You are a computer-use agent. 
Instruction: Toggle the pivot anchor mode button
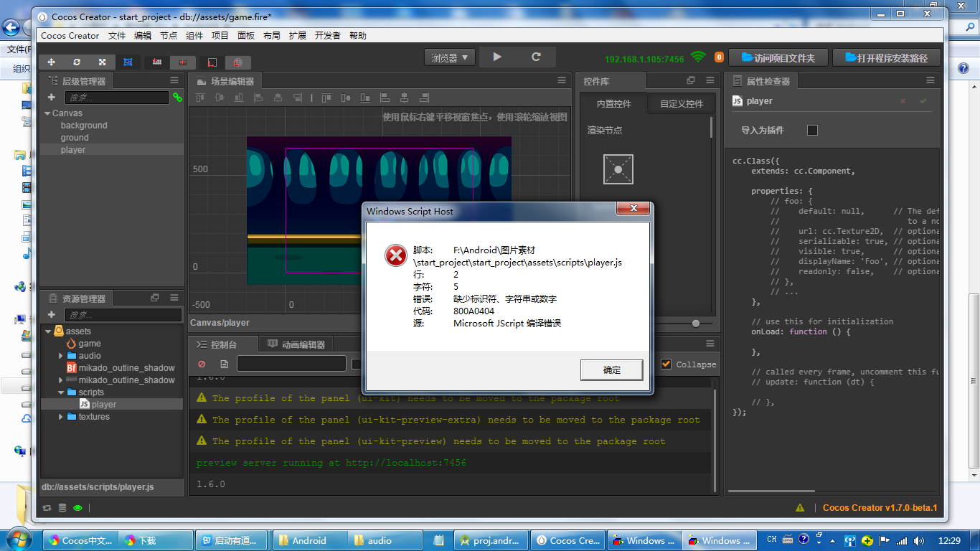pos(157,62)
